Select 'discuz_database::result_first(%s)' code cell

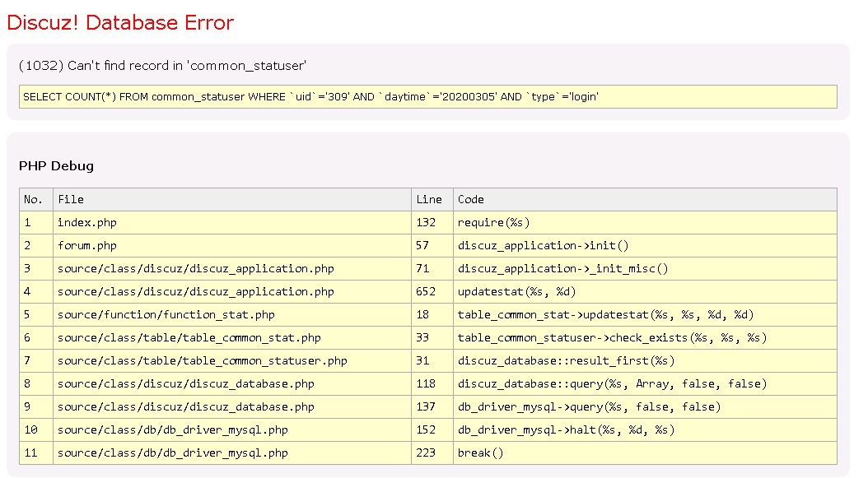(x=645, y=360)
